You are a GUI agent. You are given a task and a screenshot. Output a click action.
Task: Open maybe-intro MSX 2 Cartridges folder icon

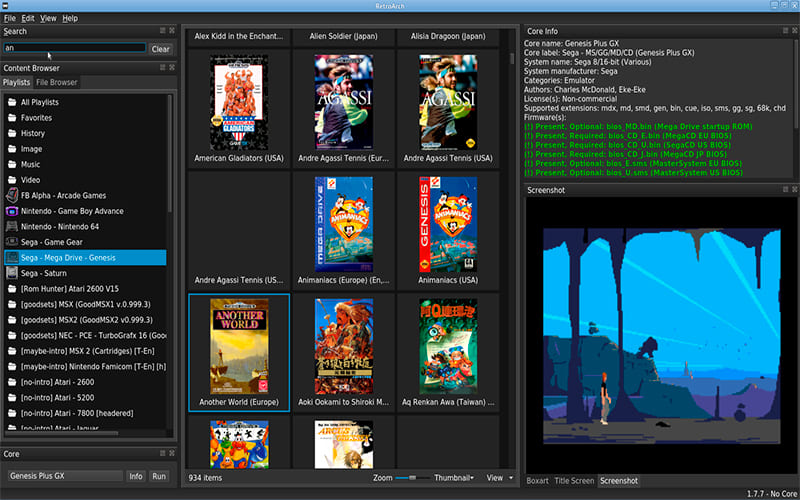12,351
